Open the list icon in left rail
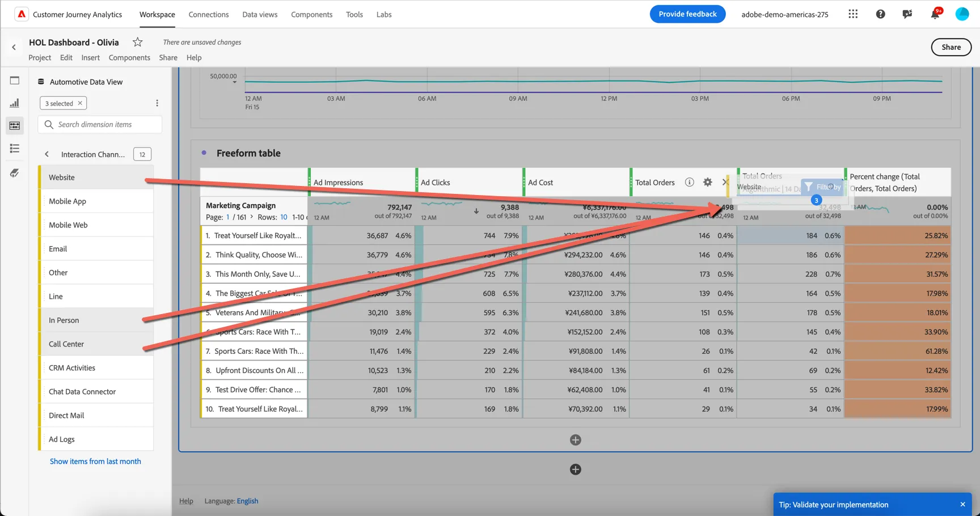 (x=15, y=149)
